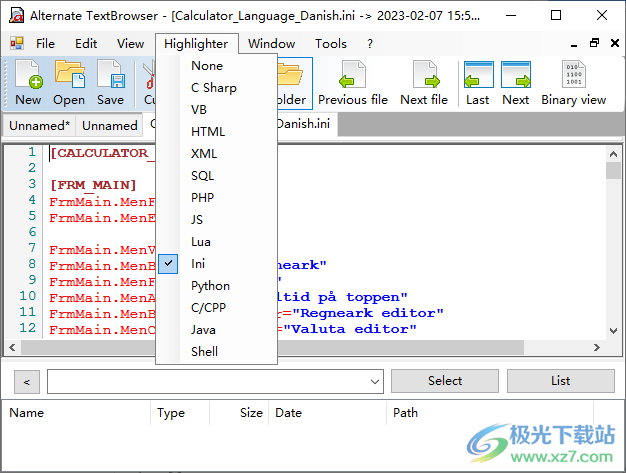Image resolution: width=626 pixels, height=473 pixels.
Task: Choose the Lua highlighter
Action: pyautogui.click(x=216, y=242)
